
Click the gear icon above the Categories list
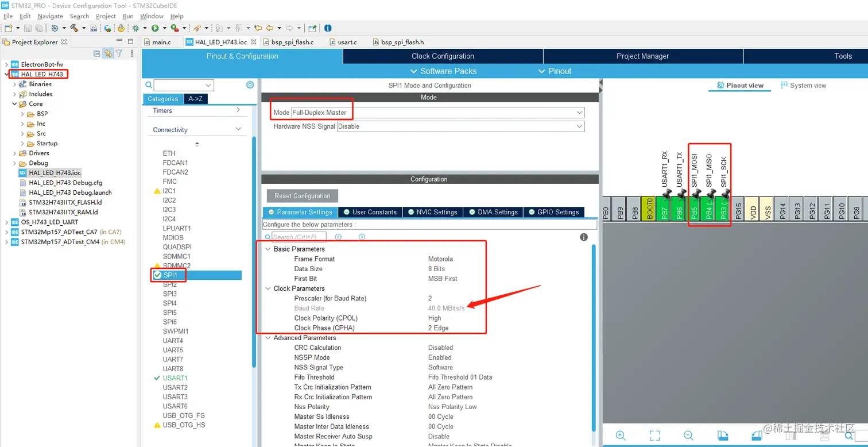(250, 85)
